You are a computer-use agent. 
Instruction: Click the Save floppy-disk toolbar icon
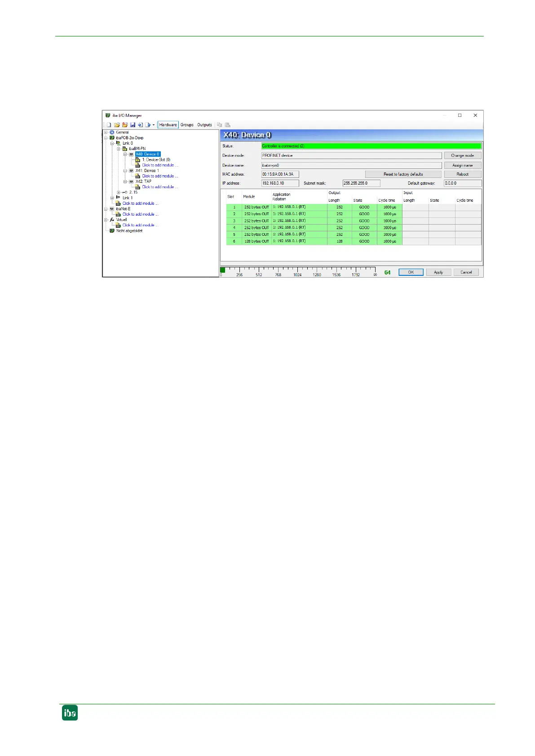tap(133, 125)
